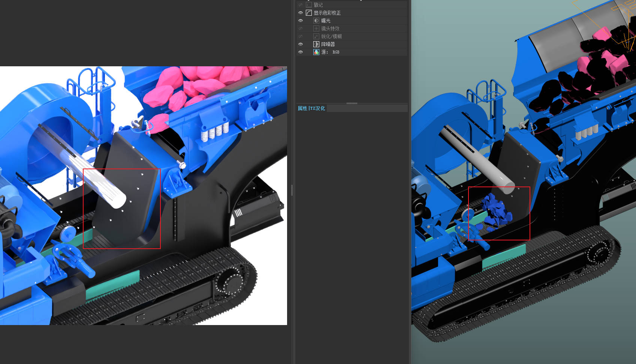Toggle visibility of the 曝光 layer

point(301,21)
